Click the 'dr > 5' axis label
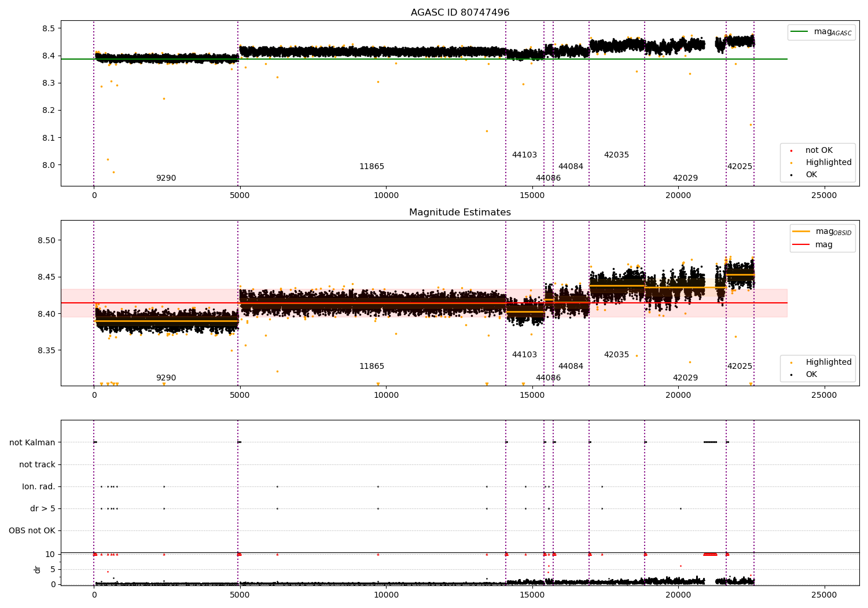 (x=43, y=509)
